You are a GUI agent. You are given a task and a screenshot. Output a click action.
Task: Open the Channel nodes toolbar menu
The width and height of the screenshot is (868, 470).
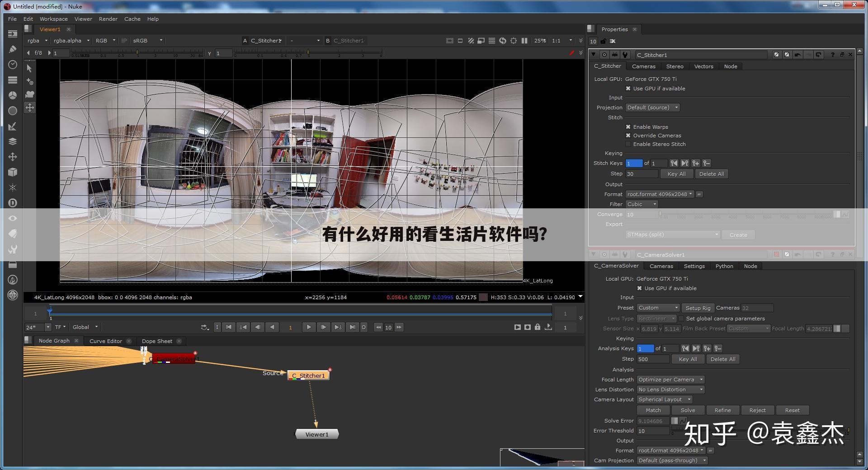(13, 80)
